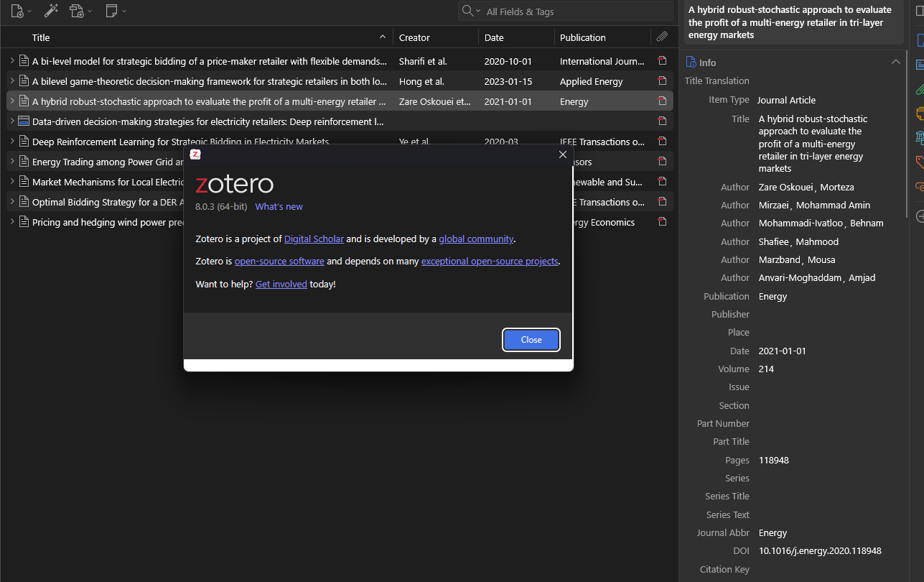Click author Zare Oskouei, Morteza field
The image size is (924, 582).
tap(806, 188)
